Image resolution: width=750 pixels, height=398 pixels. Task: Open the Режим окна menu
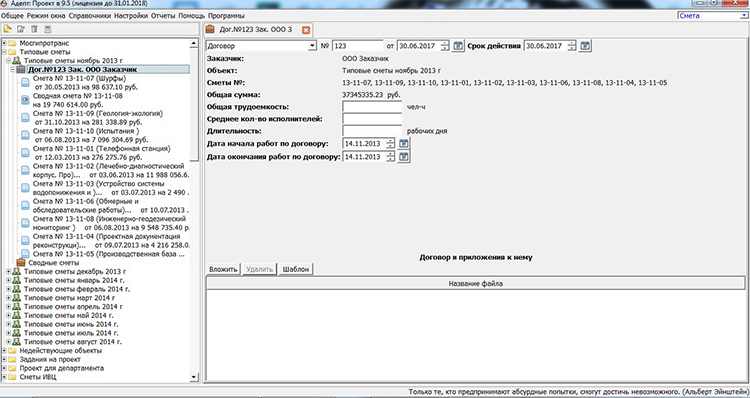click(x=46, y=16)
